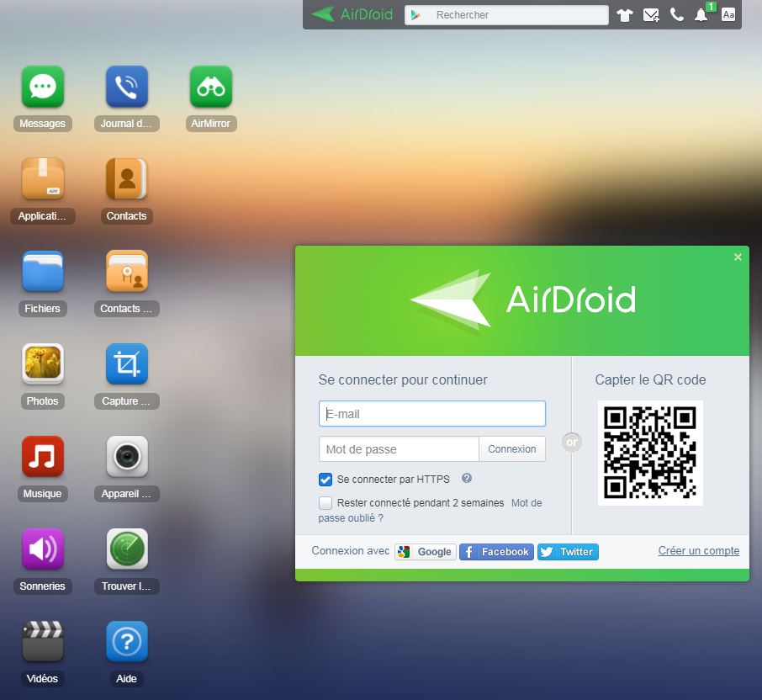Click the Google Play icon in search bar

(x=415, y=15)
